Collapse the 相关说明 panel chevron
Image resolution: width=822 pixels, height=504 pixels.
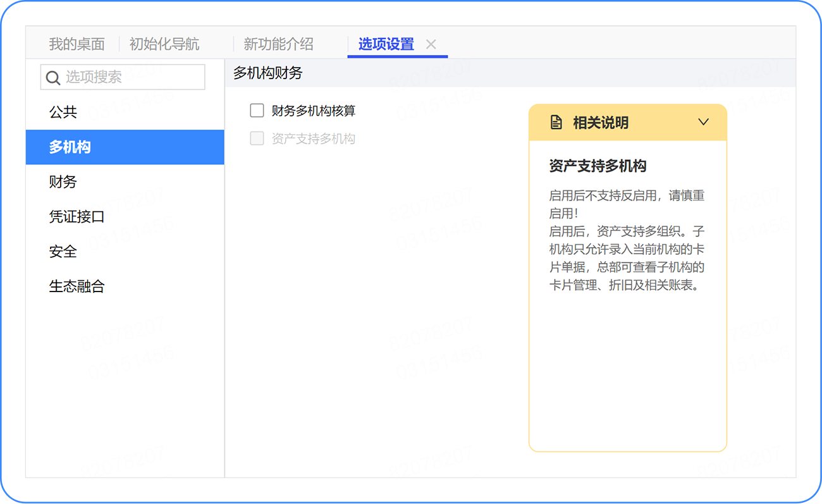tap(704, 122)
